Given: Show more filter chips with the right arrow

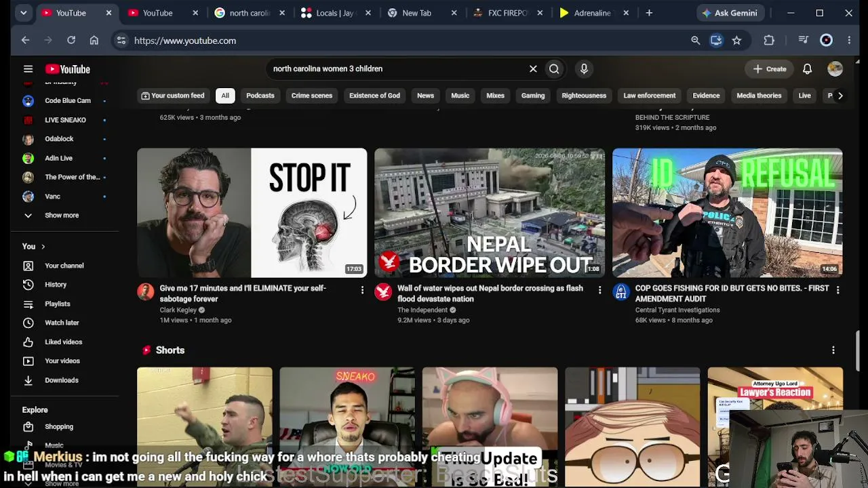Looking at the screenshot, I should click(x=840, y=96).
